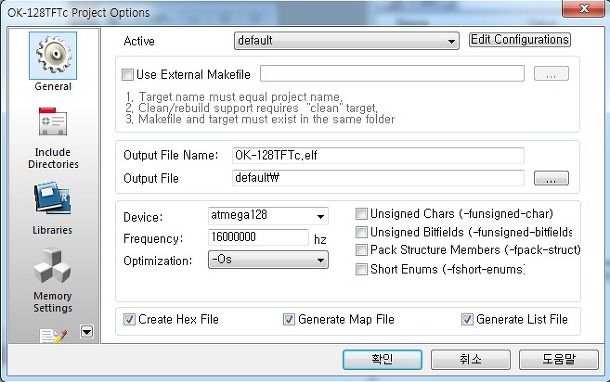Click the Optimization: label
610x382 pixels.
[x=158, y=261]
